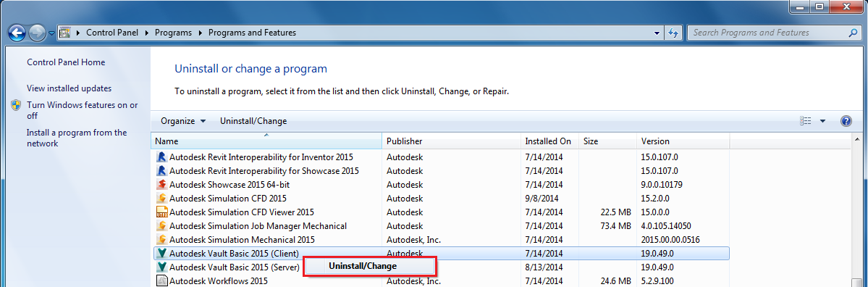Viewport: 868px width, 287px height.
Task: Sort by the Publisher column header
Action: click(451, 141)
